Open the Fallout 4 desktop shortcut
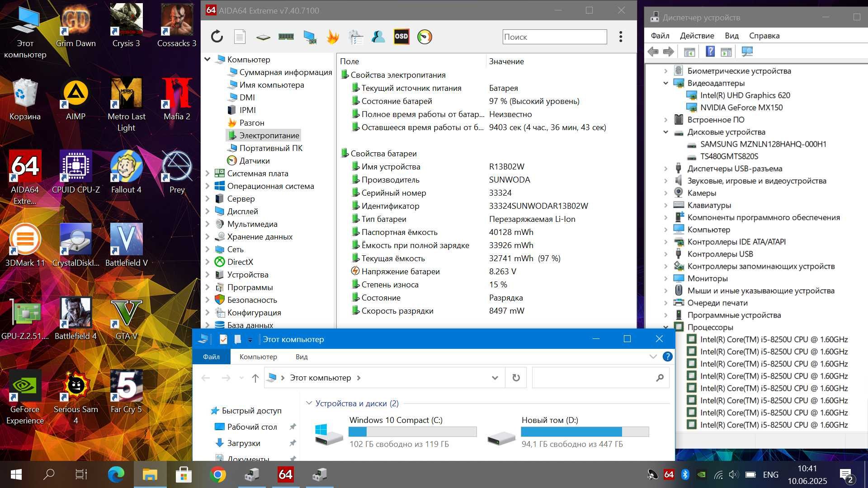Image resolution: width=868 pixels, height=488 pixels. point(126,172)
